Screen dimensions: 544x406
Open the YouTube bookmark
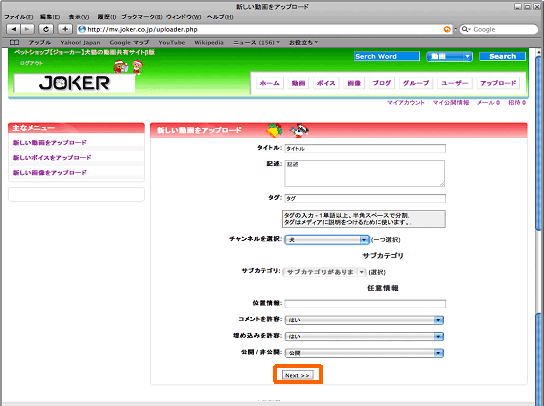172,42
